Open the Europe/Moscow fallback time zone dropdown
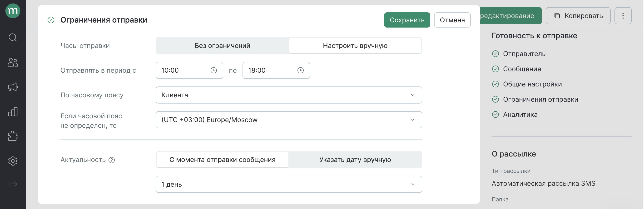Viewport: 644px width, 209px height. (288, 120)
